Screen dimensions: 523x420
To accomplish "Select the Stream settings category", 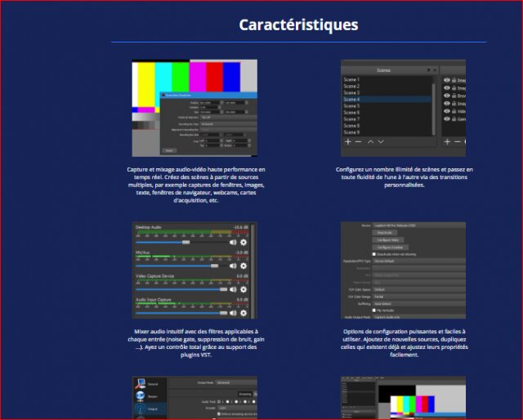I will tap(146, 396).
